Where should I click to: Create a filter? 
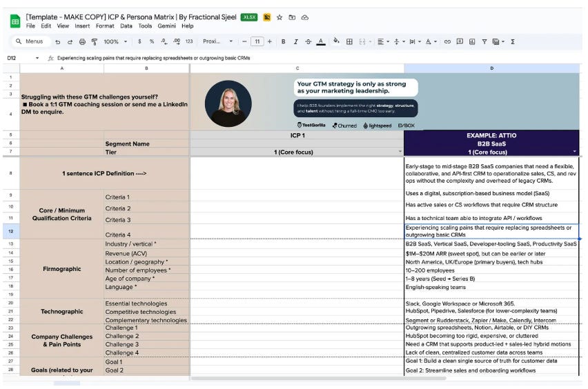click(x=484, y=41)
